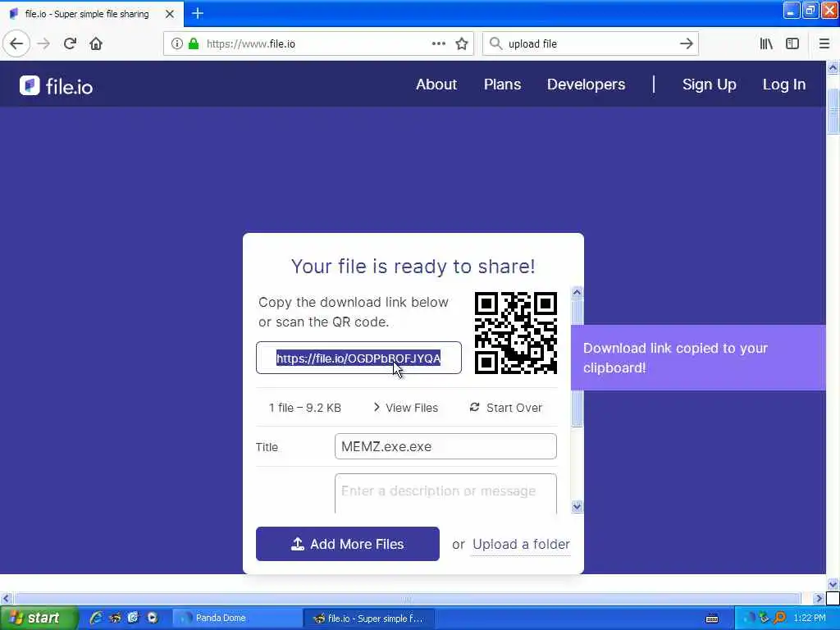This screenshot has width=840, height=630.
Task: Click Log In in the header
Action: point(783,84)
